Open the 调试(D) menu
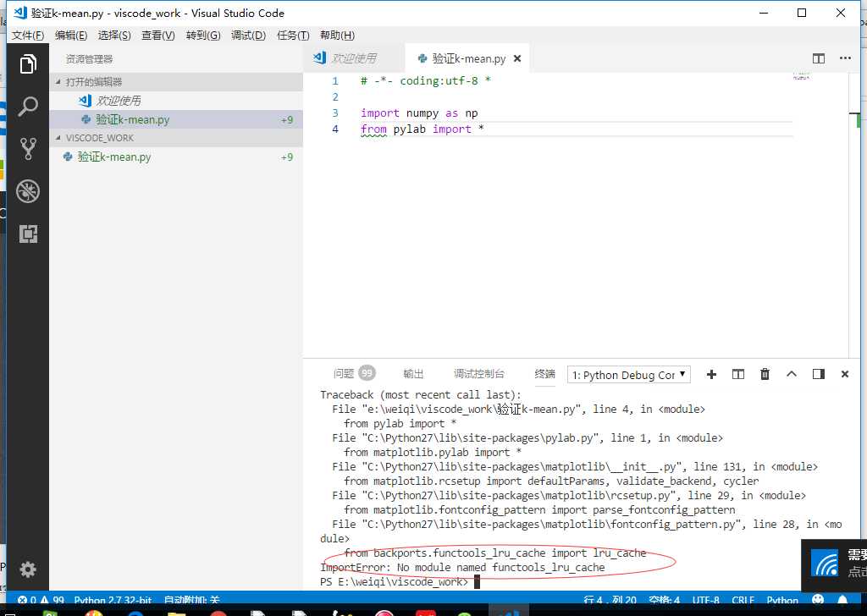 [x=248, y=36]
